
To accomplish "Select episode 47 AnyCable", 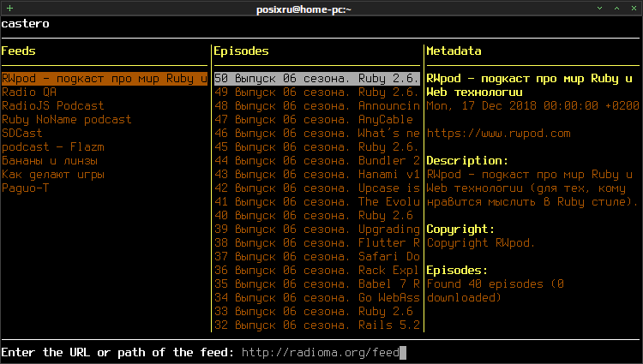I will click(x=314, y=120).
